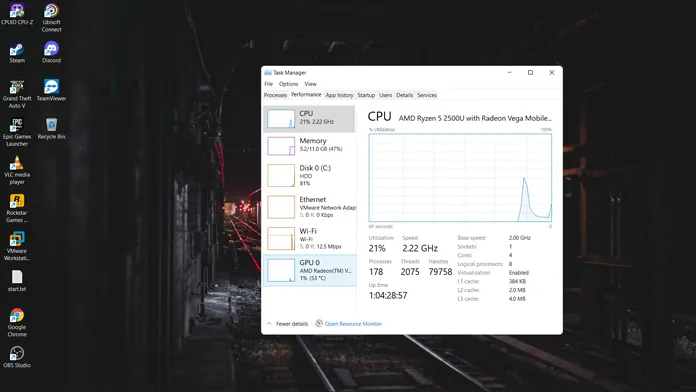This screenshot has width=696, height=392.
Task: Click the Base speed 2.00 GHz value
Action: click(519, 238)
